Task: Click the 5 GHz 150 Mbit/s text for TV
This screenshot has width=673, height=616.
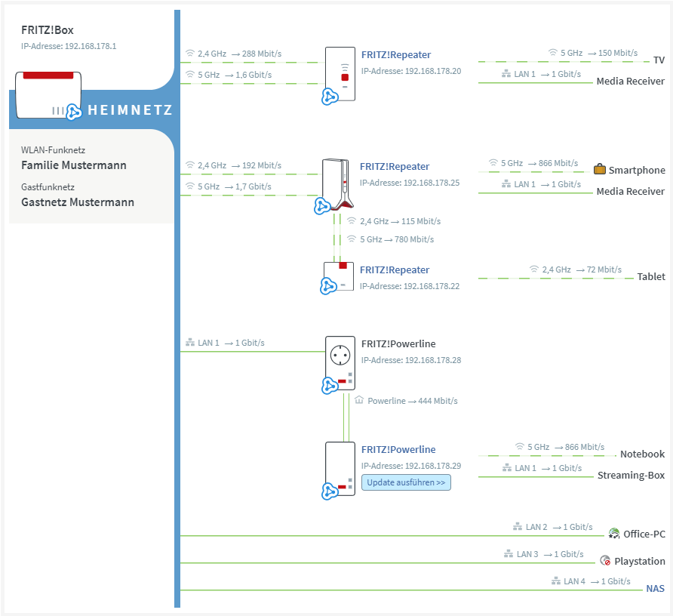Action: 599,53
